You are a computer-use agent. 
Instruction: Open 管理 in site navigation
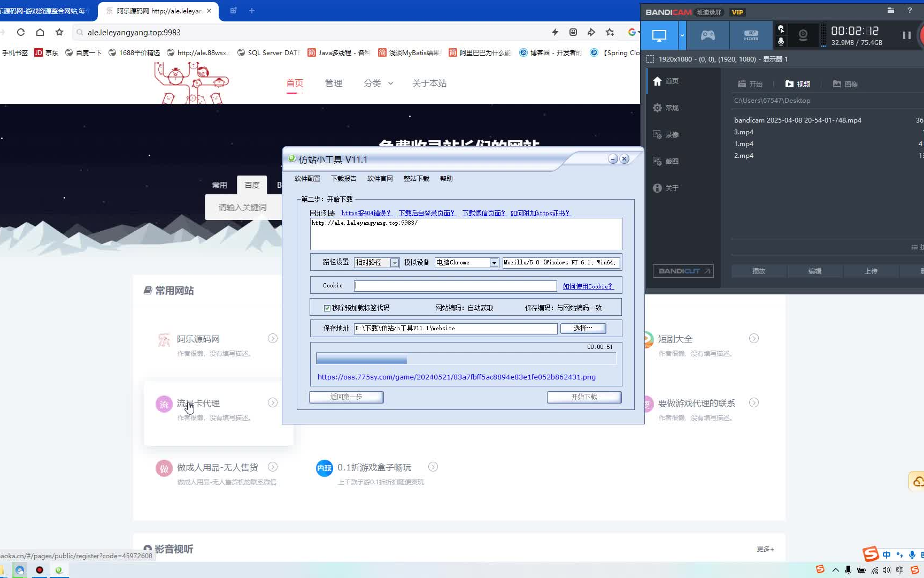click(x=334, y=83)
